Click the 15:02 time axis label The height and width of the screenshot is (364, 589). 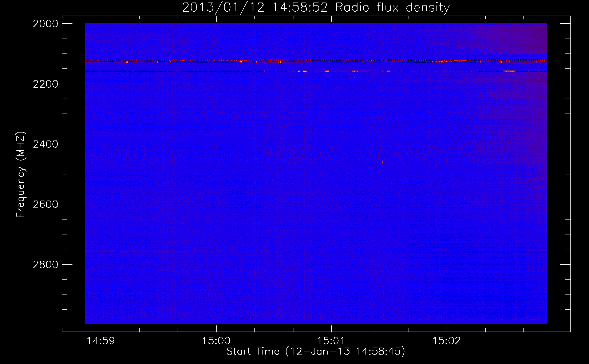click(447, 341)
